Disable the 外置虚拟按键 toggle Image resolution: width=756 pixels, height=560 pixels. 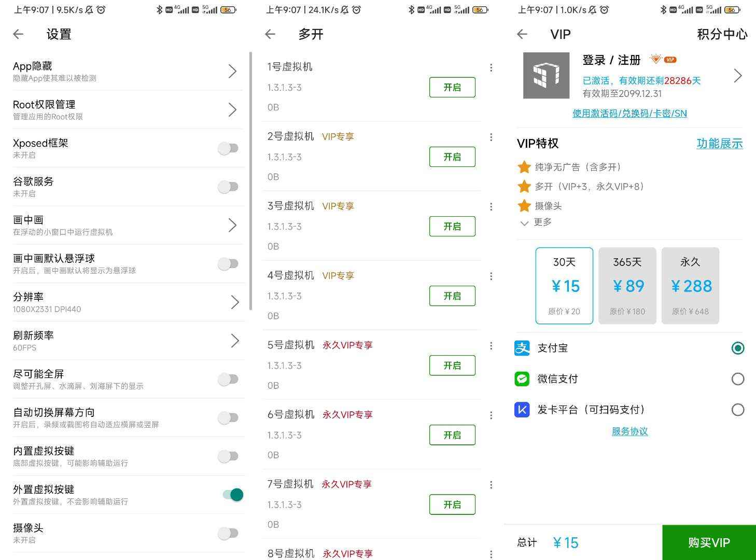coord(231,495)
